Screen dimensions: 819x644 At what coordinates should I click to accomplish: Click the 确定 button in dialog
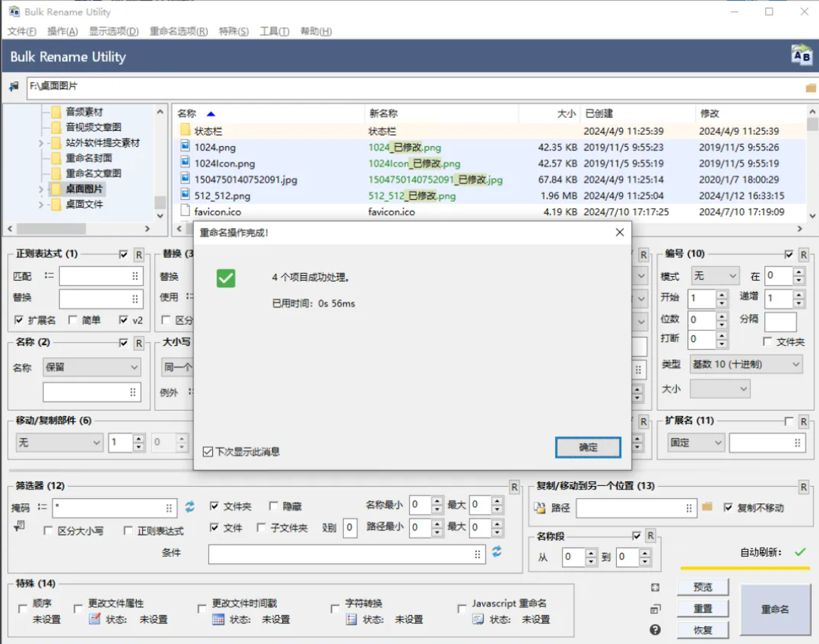click(588, 447)
